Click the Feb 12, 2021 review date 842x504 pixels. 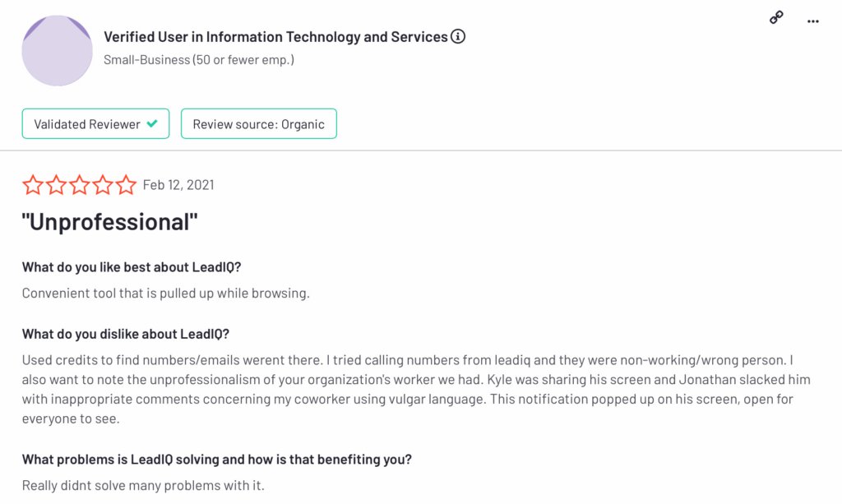click(178, 185)
